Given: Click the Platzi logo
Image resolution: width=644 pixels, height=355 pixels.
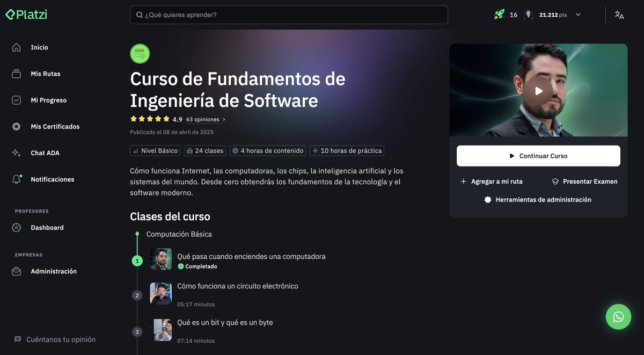Looking at the screenshot, I should point(26,15).
